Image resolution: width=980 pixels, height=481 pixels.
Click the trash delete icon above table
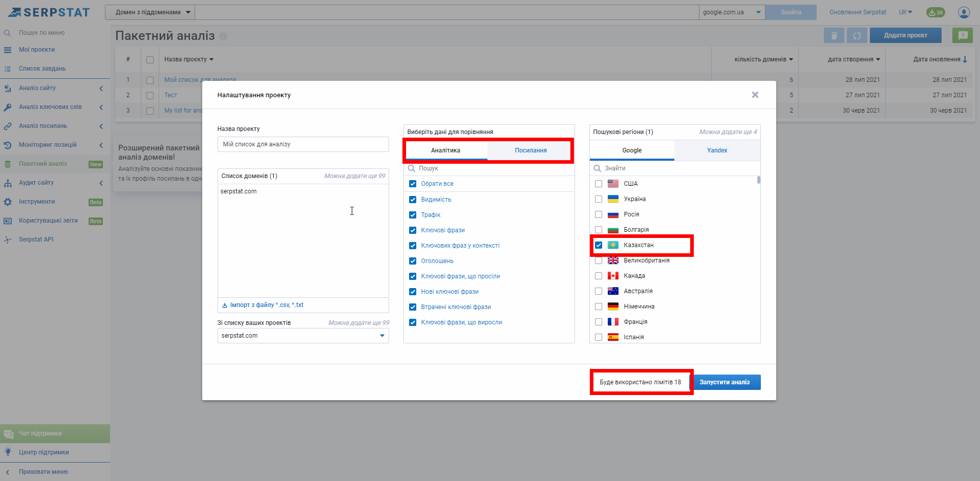pos(834,35)
